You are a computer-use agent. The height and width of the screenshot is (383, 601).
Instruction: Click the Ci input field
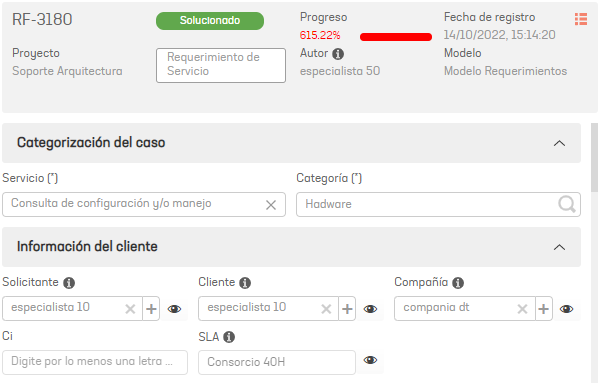point(95,362)
